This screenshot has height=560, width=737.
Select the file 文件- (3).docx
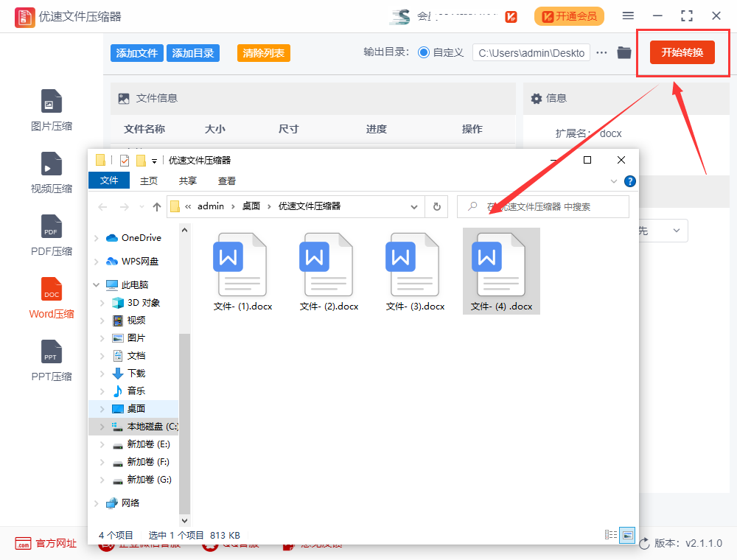pos(415,272)
